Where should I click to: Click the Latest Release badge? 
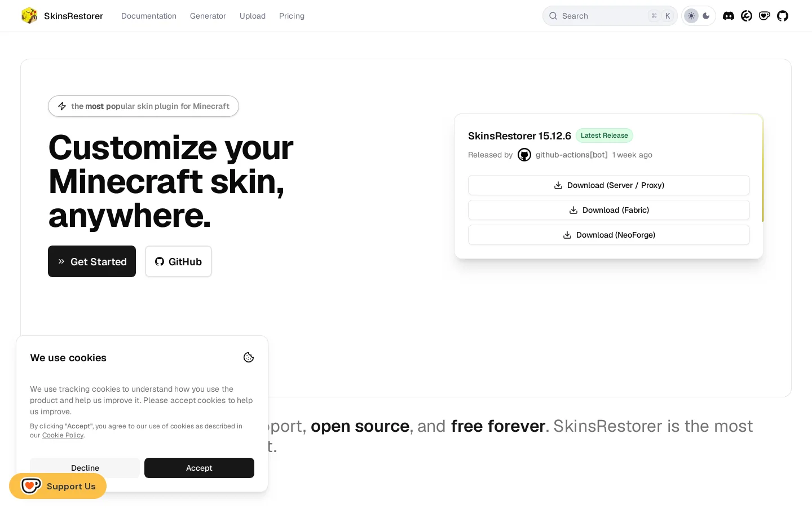tap(604, 135)
